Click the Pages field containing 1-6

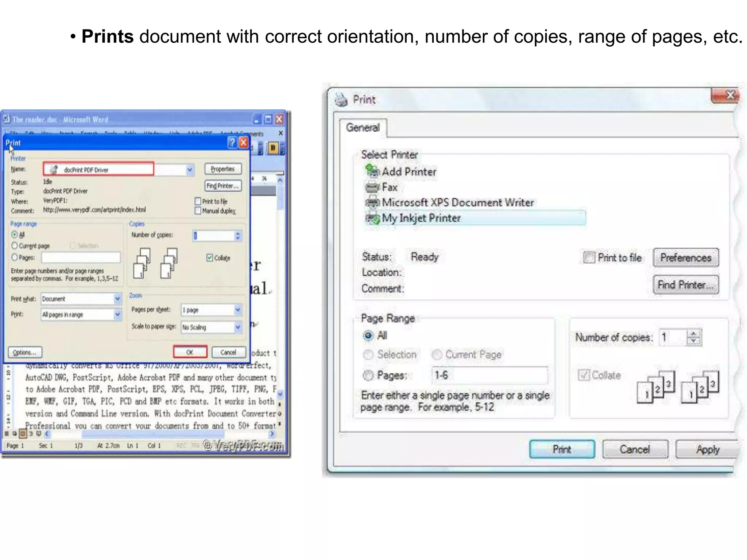click(490, 375)
